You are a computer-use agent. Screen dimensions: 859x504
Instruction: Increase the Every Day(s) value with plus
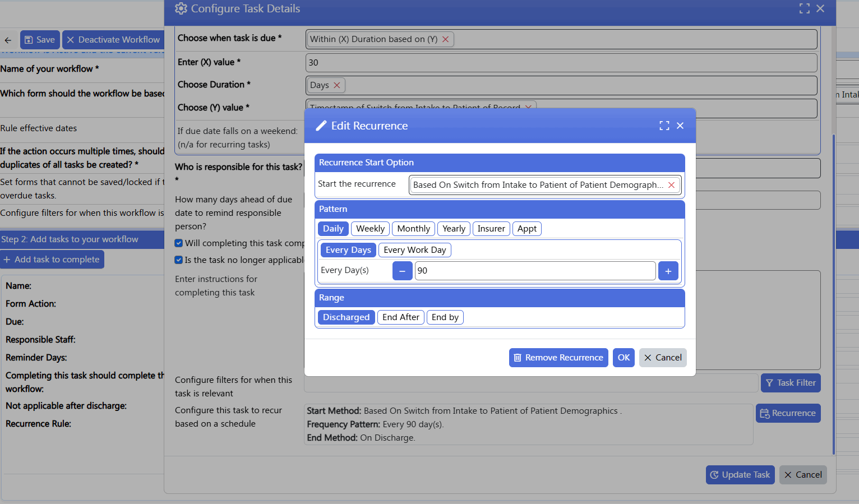668,270
